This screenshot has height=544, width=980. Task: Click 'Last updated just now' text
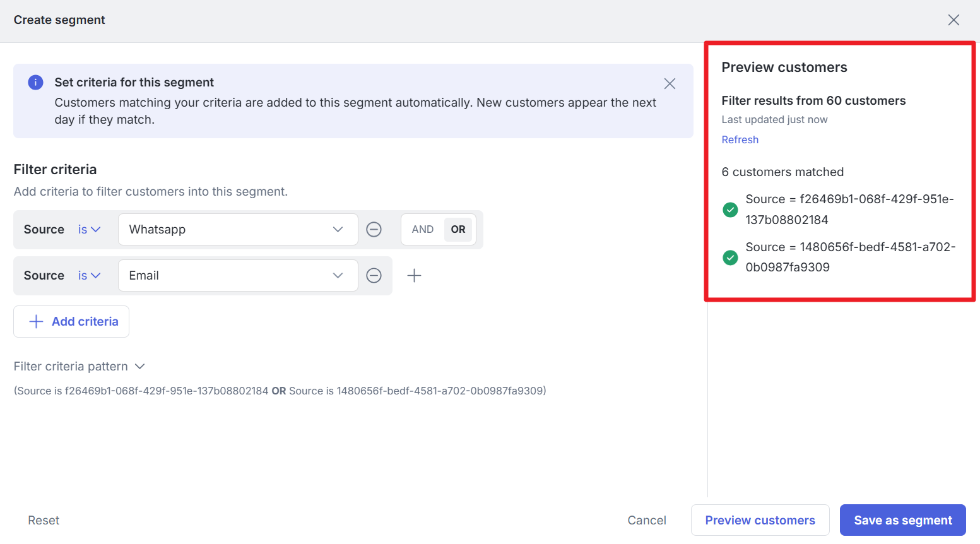click(x=774, y=120)
